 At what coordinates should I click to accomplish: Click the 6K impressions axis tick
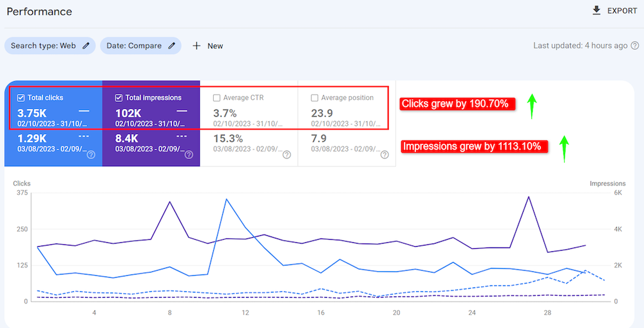618,193
